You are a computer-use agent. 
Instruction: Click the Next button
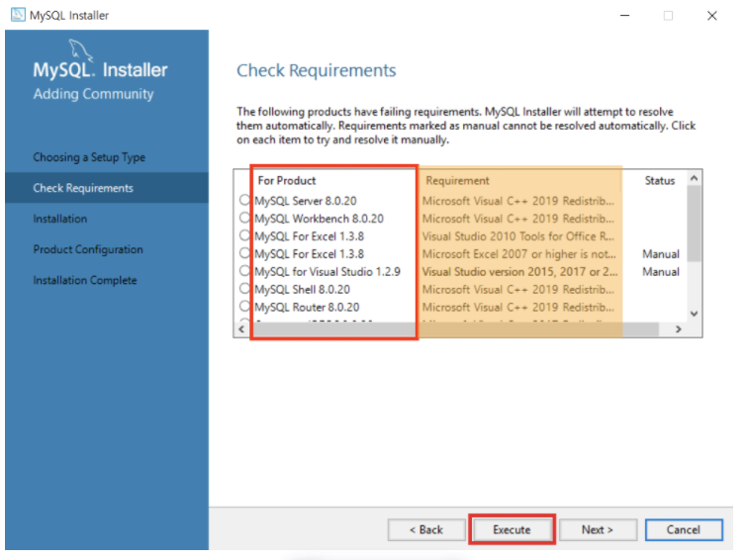[598, 529]
